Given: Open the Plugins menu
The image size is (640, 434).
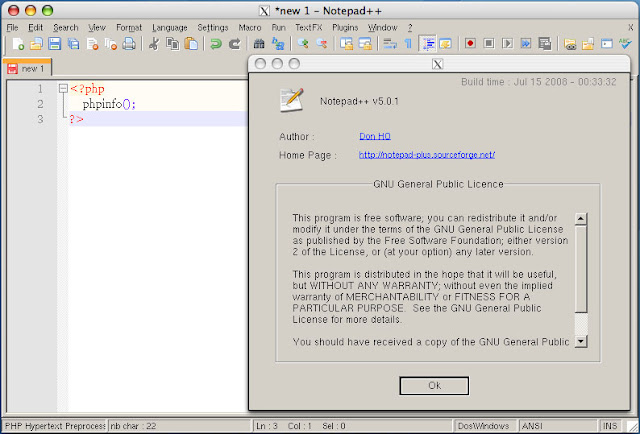Looking at the screenshot, I should pyautogui.click(x=345, y=27).
